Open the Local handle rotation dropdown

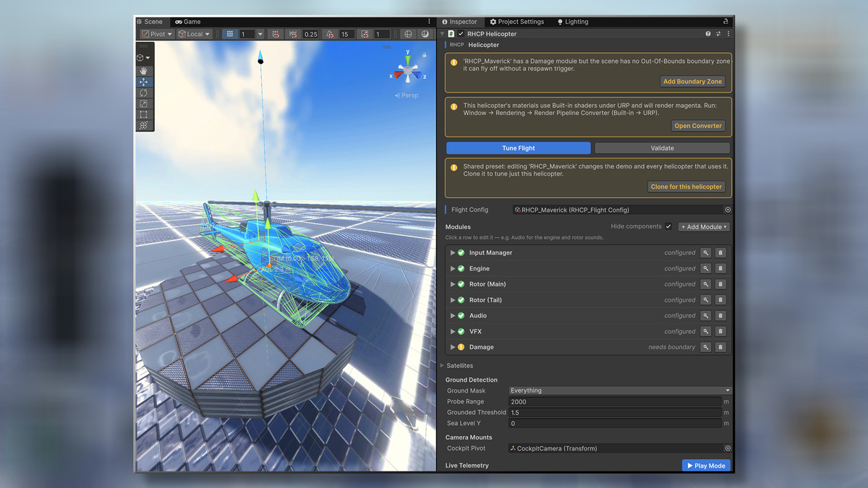point(194,34)
